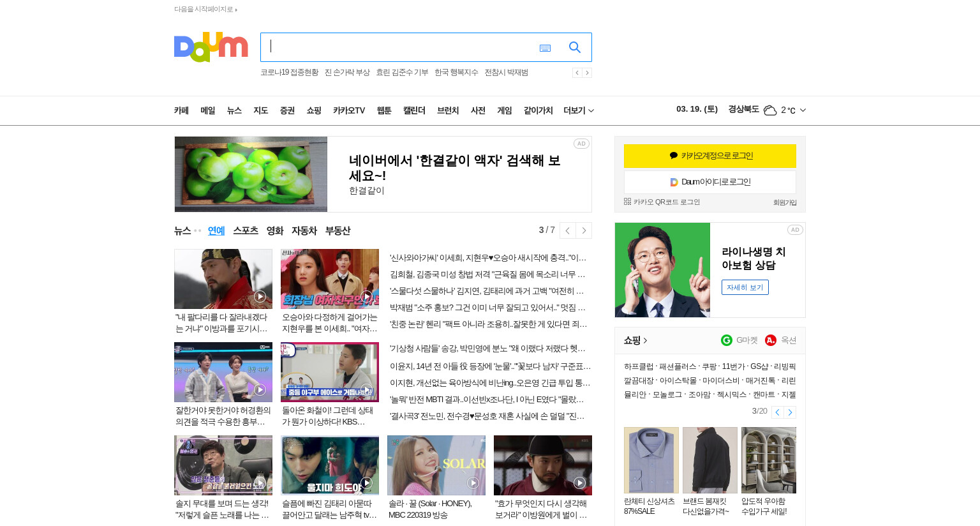Click 자세히 보기 on insurance ad

tap(745, 287)
